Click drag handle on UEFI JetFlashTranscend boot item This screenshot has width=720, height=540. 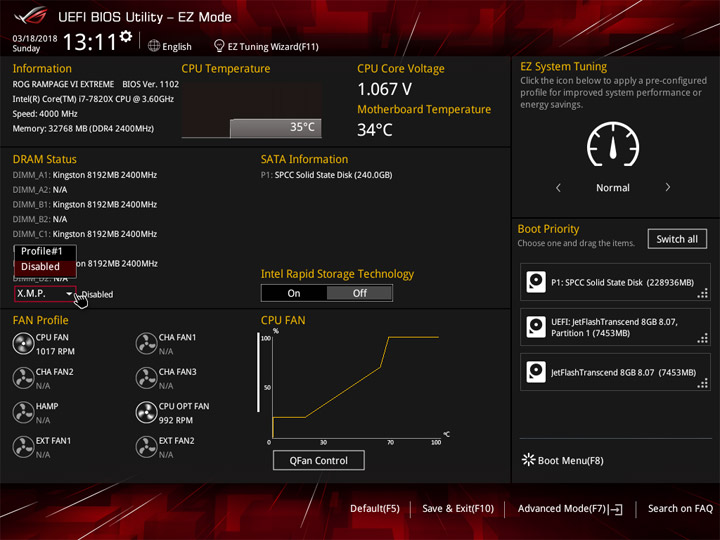click(x=703, y=338)
